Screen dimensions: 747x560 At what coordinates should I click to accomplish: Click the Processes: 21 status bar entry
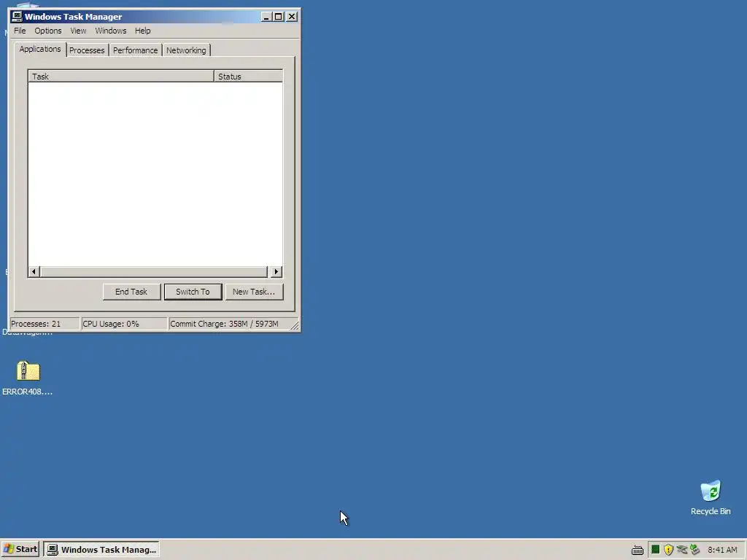(x=44, y=324)
